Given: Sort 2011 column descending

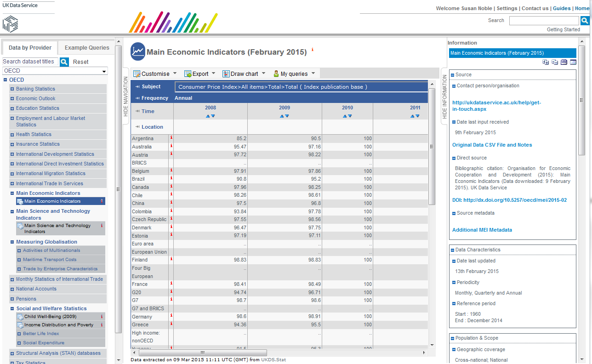Looking at the screenshot, I should tap(417, 116).
